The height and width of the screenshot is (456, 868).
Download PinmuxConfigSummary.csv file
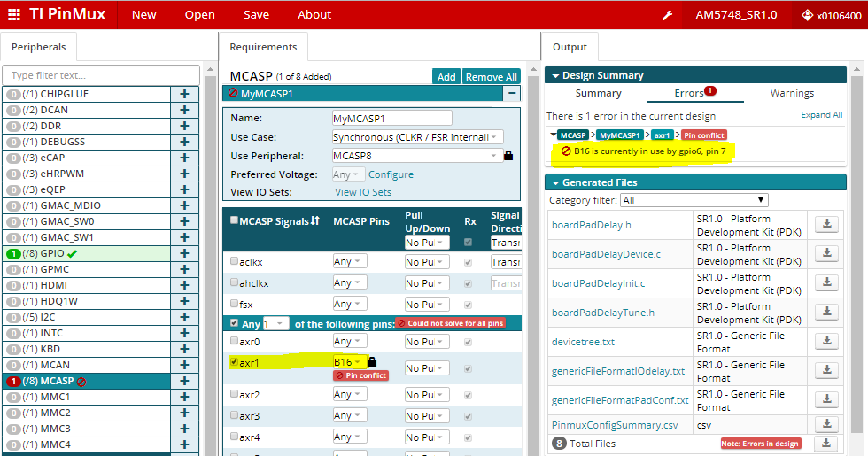click(x=826, y=424)
